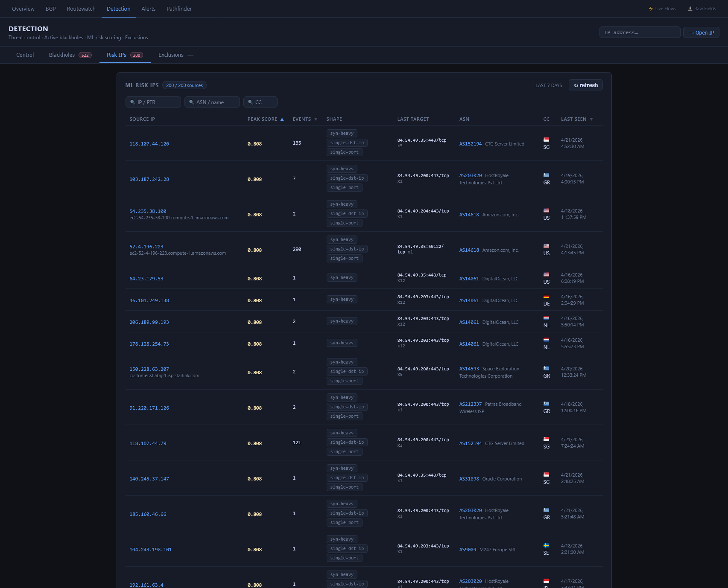
Task: Sort by Events column arrow
Action: pyautogui.click(x=316, y=119)
